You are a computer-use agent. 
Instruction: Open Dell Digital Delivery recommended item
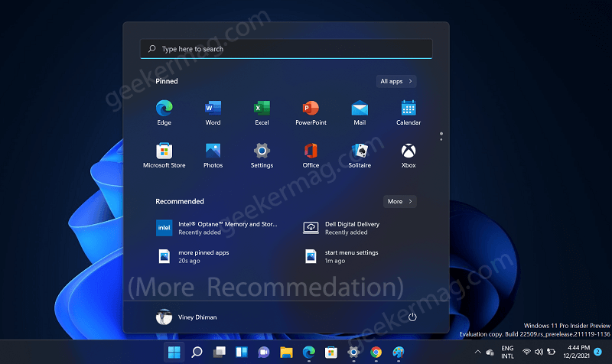[x=341, y=228]
